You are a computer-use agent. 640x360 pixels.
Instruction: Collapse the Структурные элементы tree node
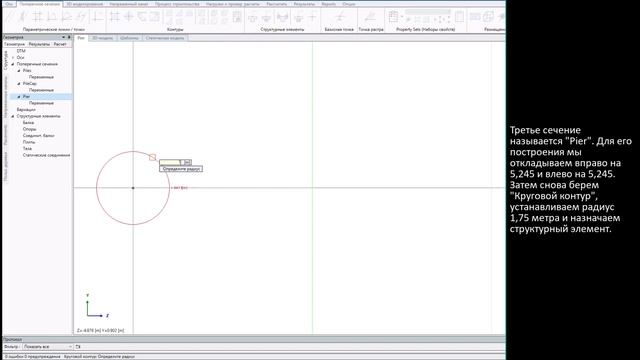pos(13,116)
